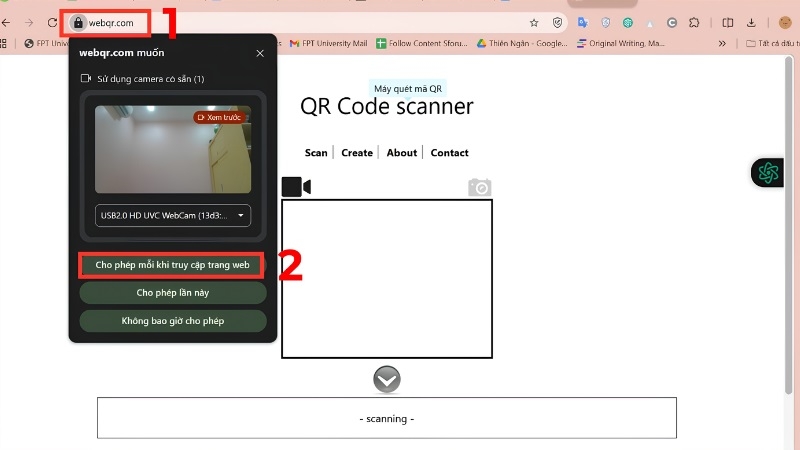
Task: Bookmark this page with the star icon
Action: click(534, 23)
